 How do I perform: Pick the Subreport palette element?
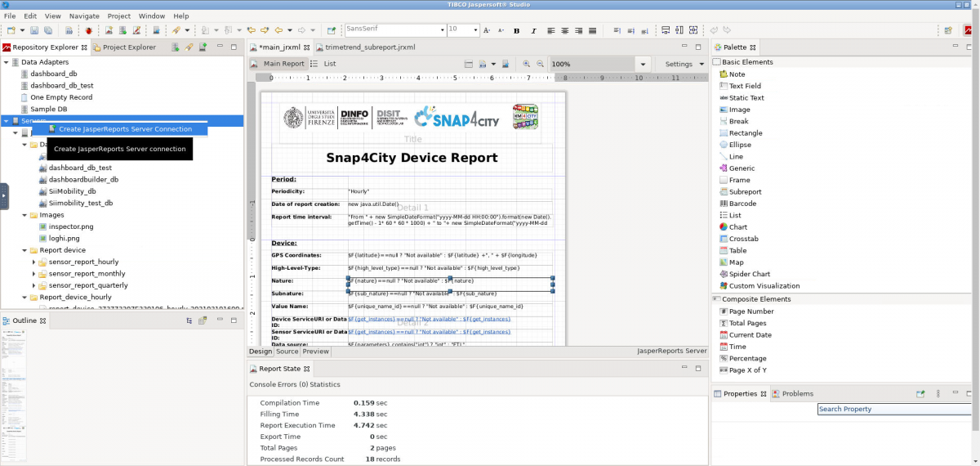pos(745,192)
